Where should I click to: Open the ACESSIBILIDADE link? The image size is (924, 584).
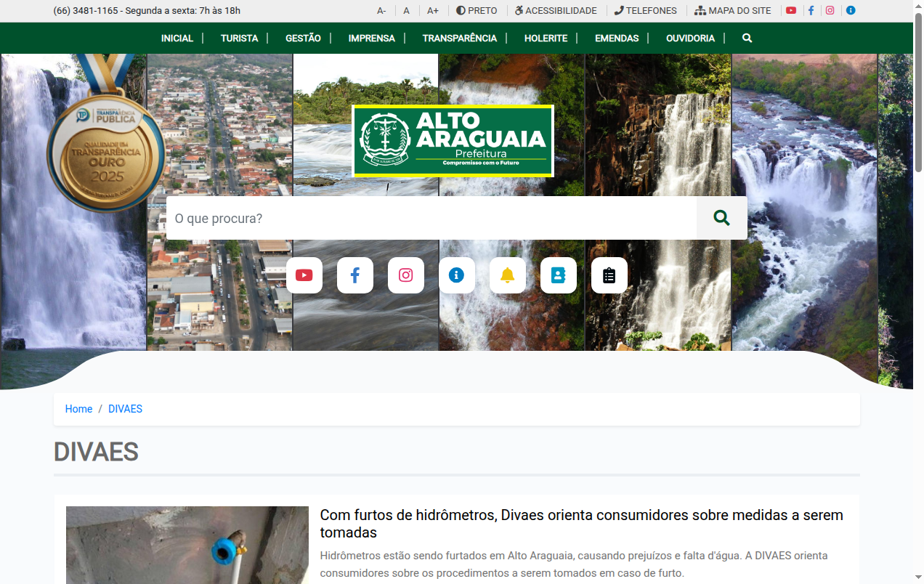point(556,11)
